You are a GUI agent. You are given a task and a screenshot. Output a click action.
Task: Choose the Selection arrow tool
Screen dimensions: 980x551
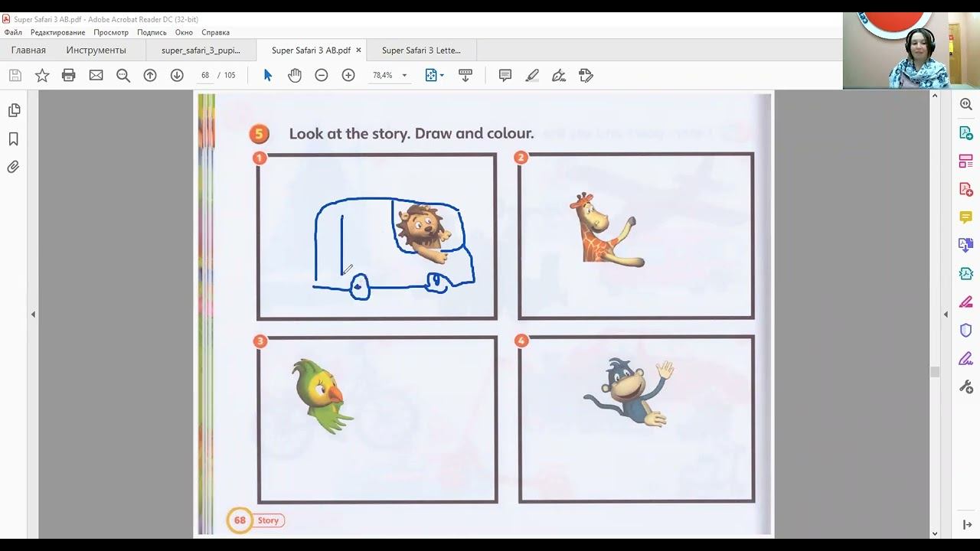coord(267,75)
